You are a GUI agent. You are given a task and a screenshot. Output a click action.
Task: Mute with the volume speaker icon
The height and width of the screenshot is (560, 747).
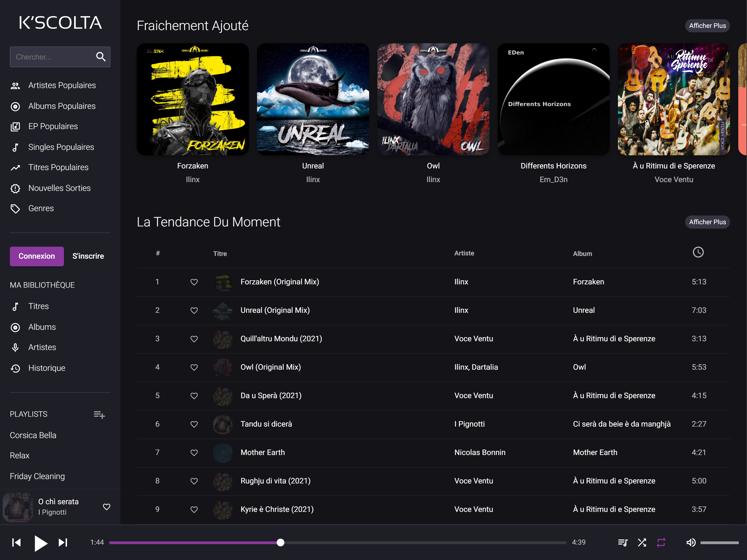pos(691,543)
